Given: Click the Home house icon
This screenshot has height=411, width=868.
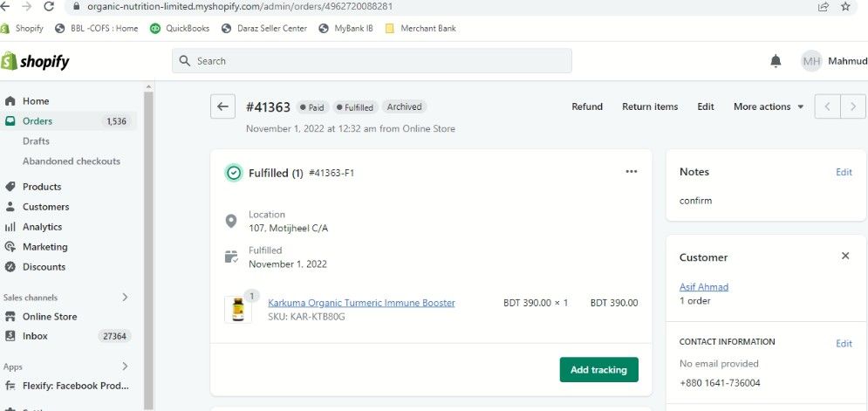Looking at the screenshot, I should (x=10, y=101).
